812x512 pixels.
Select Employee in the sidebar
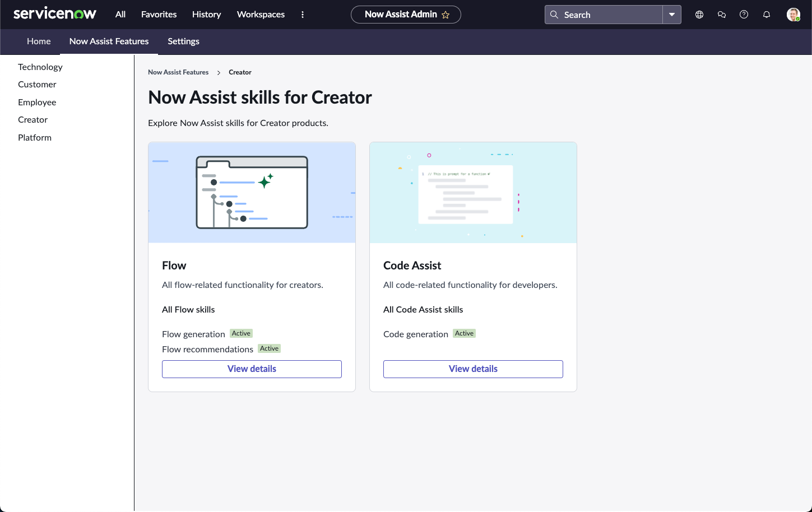[37, 103]
